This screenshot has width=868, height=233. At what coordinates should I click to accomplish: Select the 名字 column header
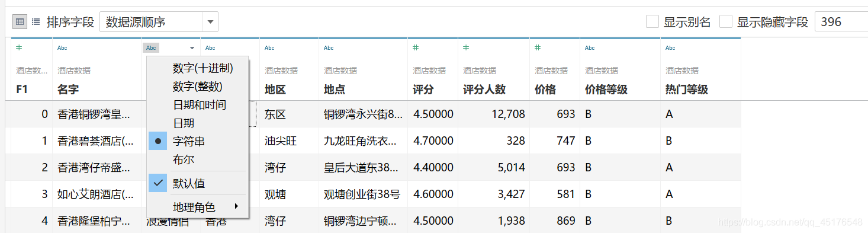tap(68, 90)
